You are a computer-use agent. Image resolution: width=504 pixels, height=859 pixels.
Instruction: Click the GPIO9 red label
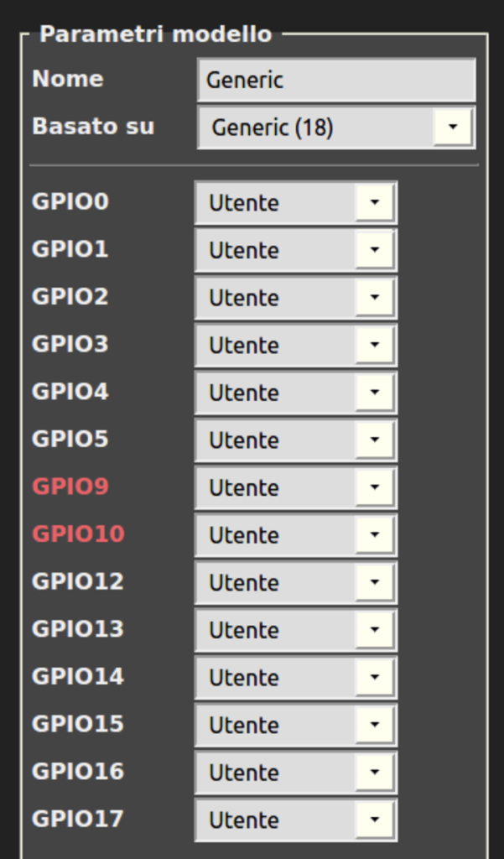click(70, 487)
